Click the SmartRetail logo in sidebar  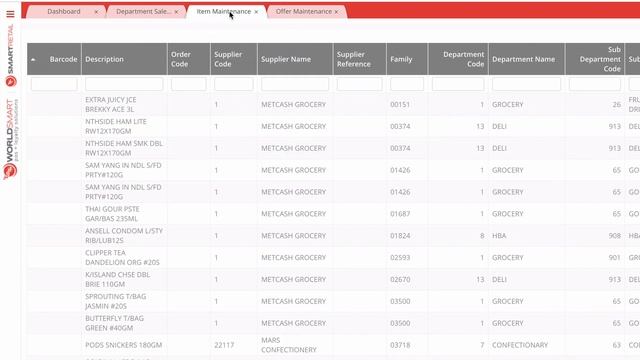pos(11,55)
